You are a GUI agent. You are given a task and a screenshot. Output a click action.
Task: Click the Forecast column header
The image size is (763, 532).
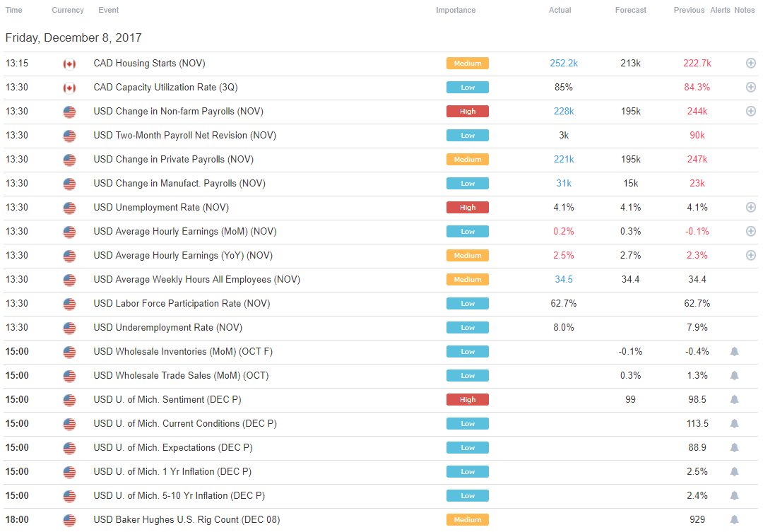(630, 10)
